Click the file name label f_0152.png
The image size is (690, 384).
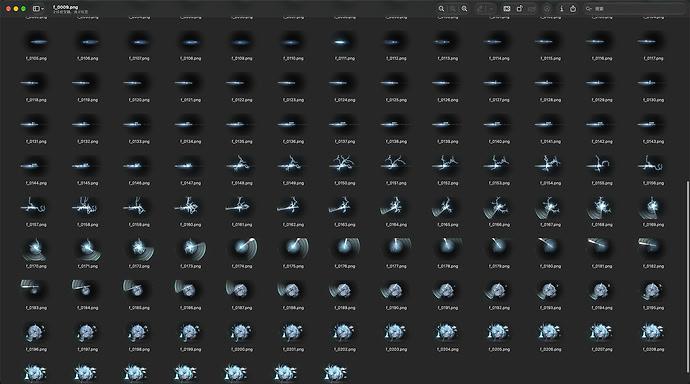point(448,183)
